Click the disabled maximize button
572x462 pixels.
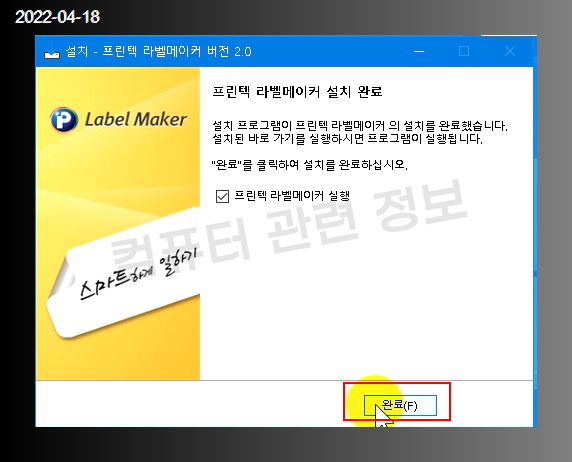point(464,51)
